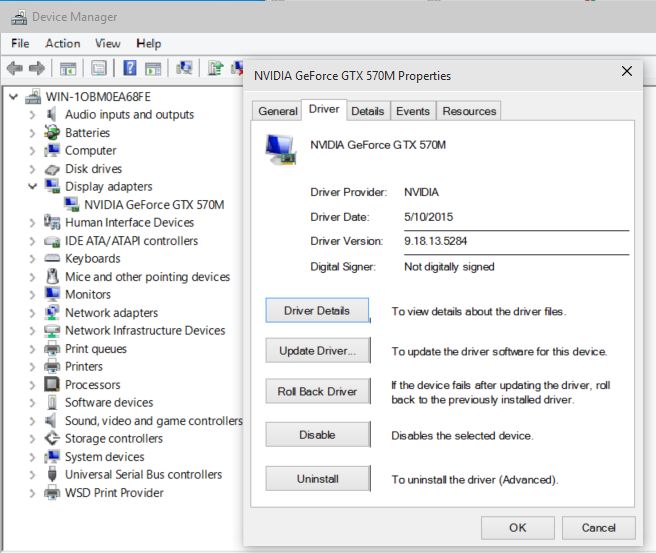Open the Help menu
The height and width of the screenshot is (553, 656).
pos(149,44)
